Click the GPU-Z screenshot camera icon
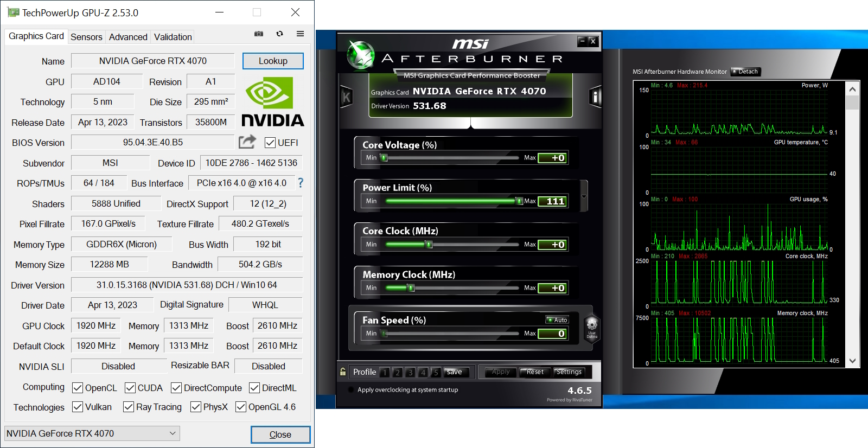 coord(259,34)
